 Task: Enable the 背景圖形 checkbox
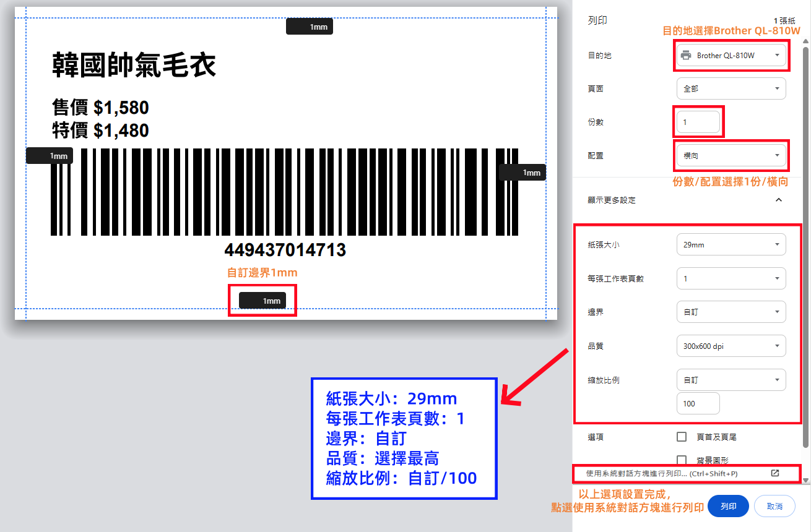(x=682, y=460)
